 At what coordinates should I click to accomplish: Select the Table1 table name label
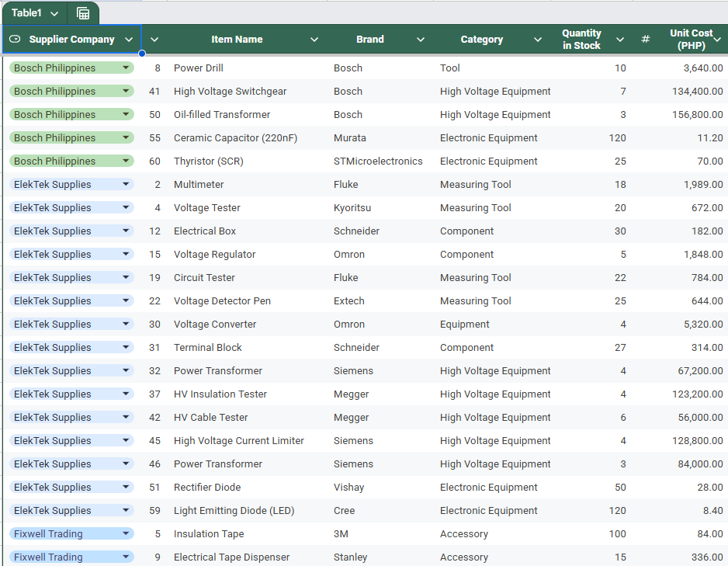(x=26, y=13)
